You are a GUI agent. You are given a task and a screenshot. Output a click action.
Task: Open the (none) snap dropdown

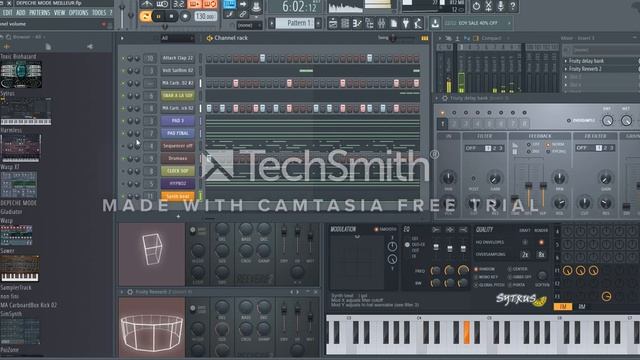(x=249, y=25)
